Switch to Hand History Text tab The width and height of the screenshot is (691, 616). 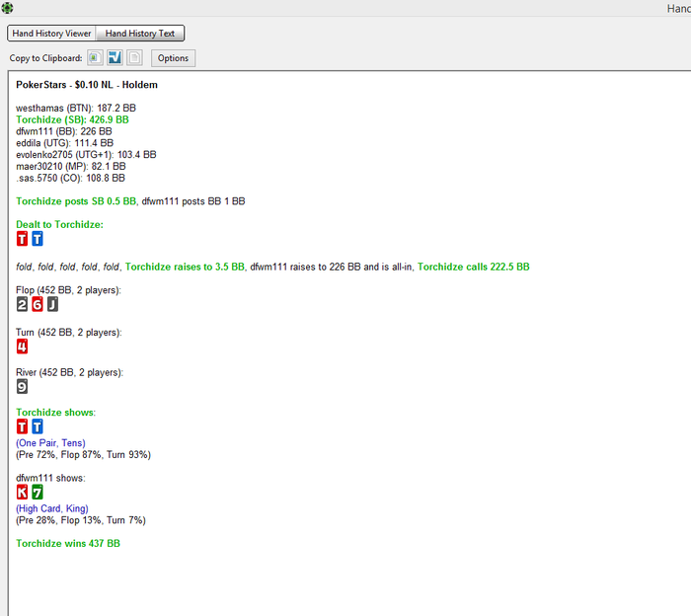tap(140, 34)
